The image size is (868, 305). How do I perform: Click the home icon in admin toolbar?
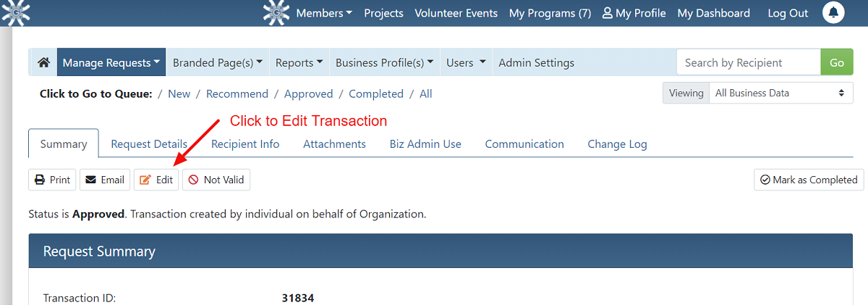point(43,62)
